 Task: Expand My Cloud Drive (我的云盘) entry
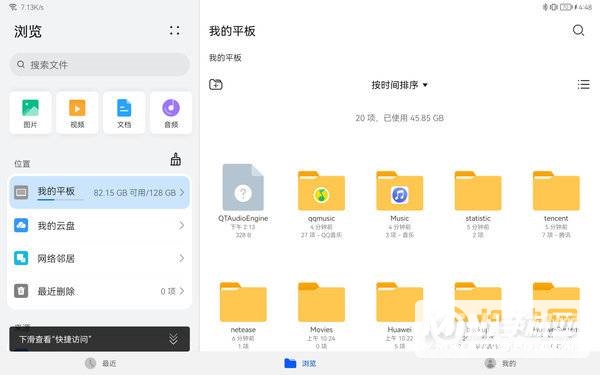pos(99,225)
